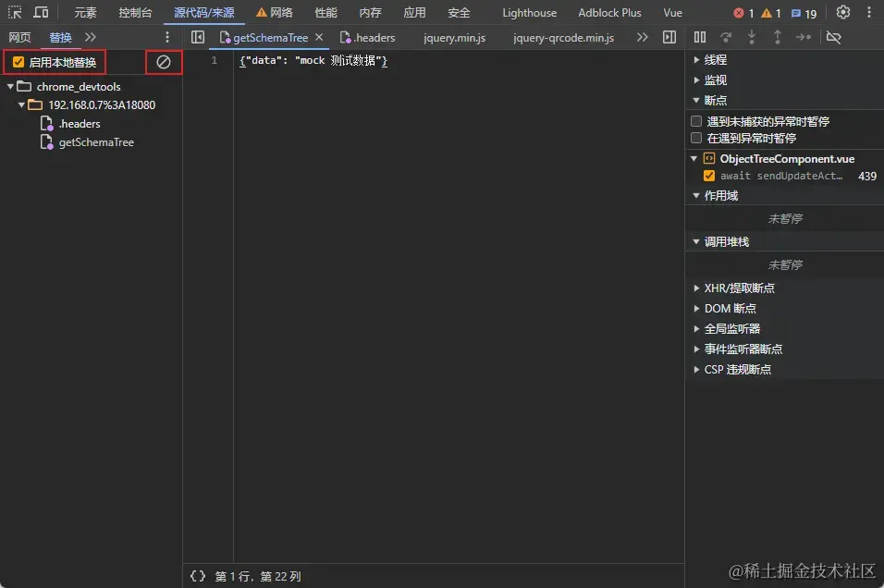This screenshot has width=884, height=588.
Task: Toggle 启用本地替换 checkbox
Action: pyautogui.click(x=18, y=62)
